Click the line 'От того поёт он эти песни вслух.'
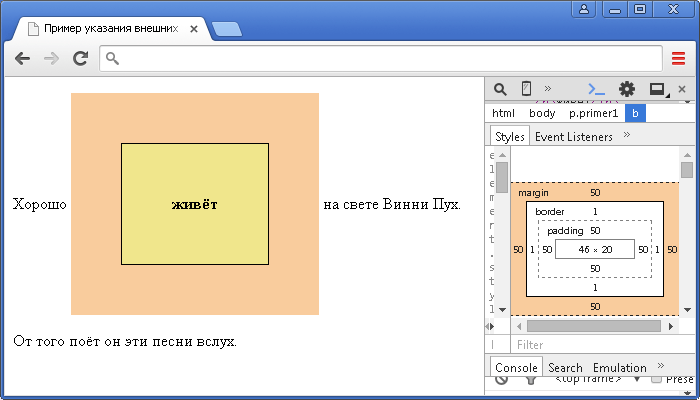Viewport: 700px width, 400px height. pyautogui.click(x=125, y=342)
